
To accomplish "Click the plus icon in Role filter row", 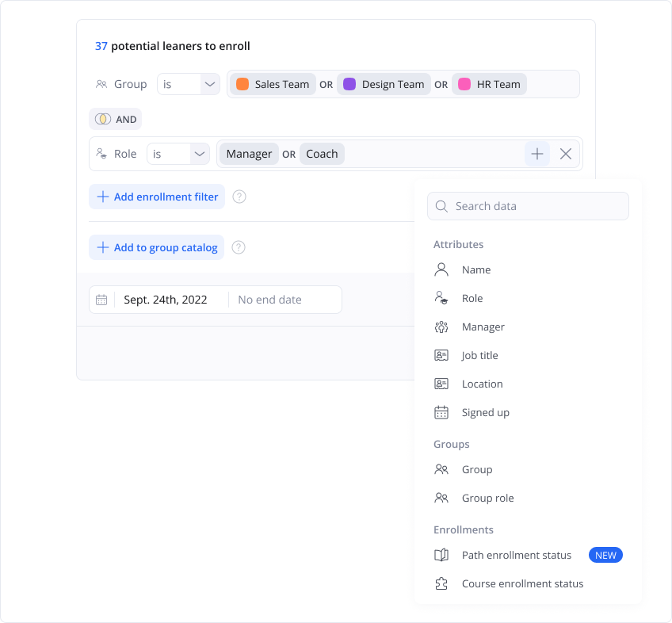I will 536,154.
